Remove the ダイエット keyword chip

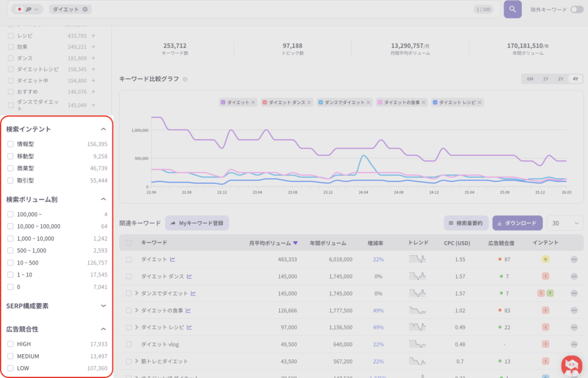(85, 9)
